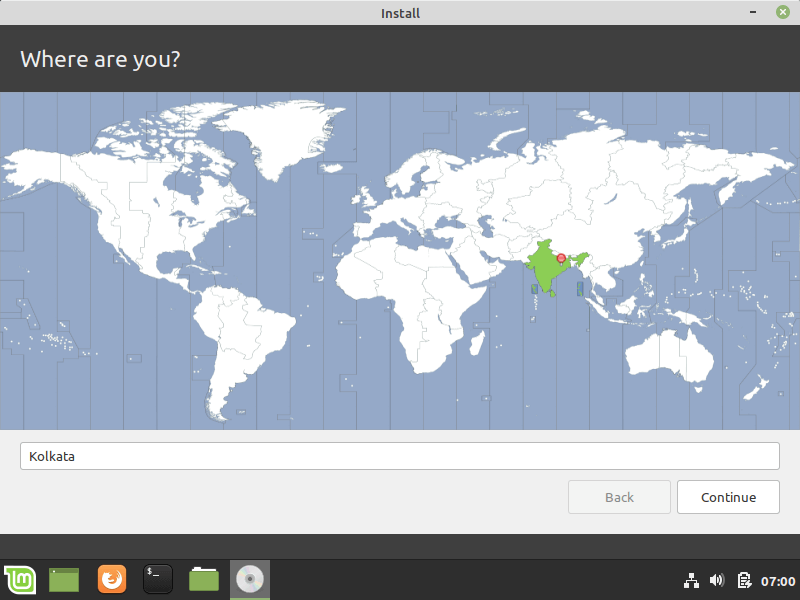Select the Install disc taskbar item
The width and height of the screenshot is (800, 600).
pos(249,580)
